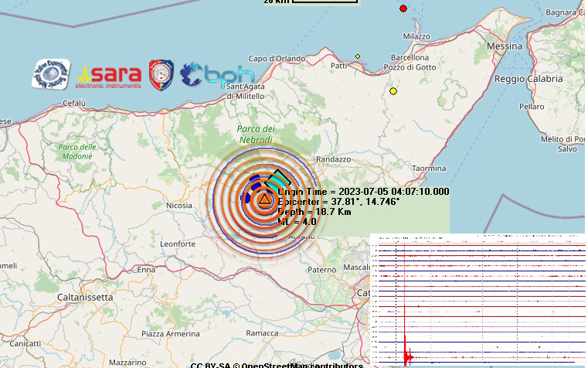This screenshot has height=368, width=588.
Task: Open the seismogram waveform thumbnail
Action: pyautogui.click(x=478, y=300)
